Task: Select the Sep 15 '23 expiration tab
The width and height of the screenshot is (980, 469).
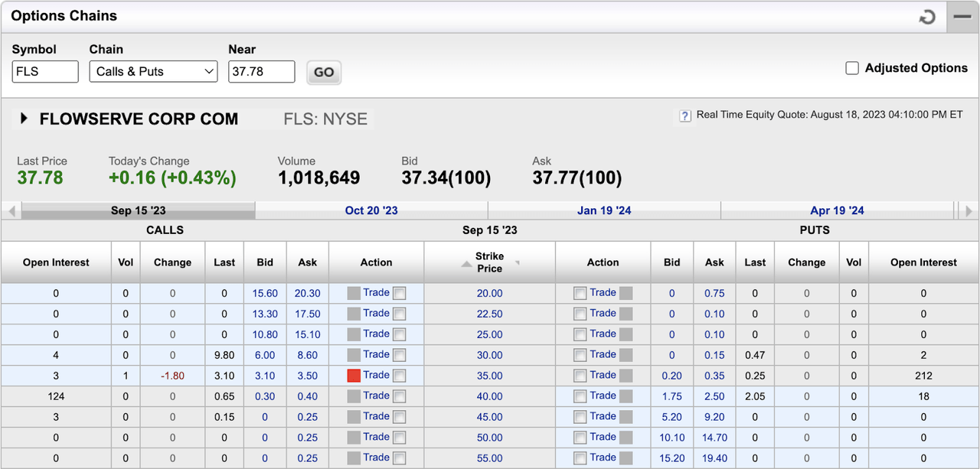Action: click(x=138, y=210)
